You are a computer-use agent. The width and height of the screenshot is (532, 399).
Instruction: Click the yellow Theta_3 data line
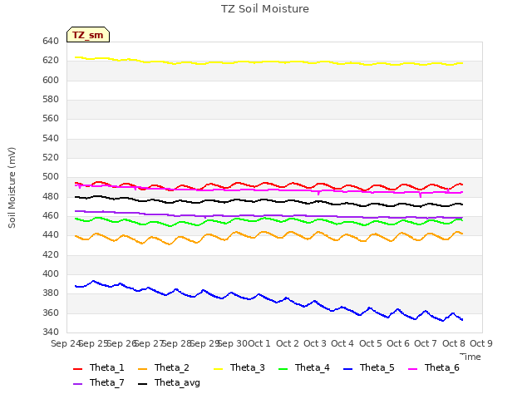click(268, 62)
